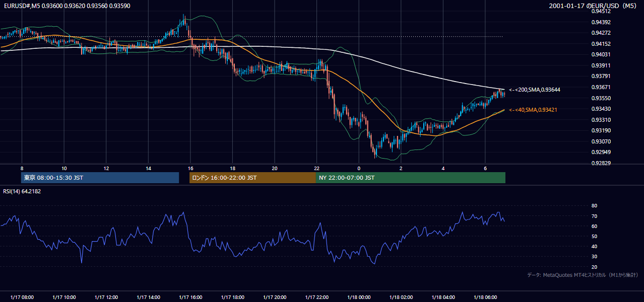
Task: Click the 1/17 12:00 date label
Action: click(106, 297)
